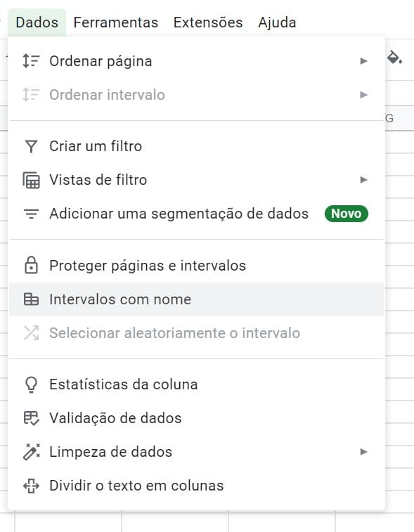Expand the Ordenar página submenu arrow
This screenshot has height=532, width=414.
(364, 61)
